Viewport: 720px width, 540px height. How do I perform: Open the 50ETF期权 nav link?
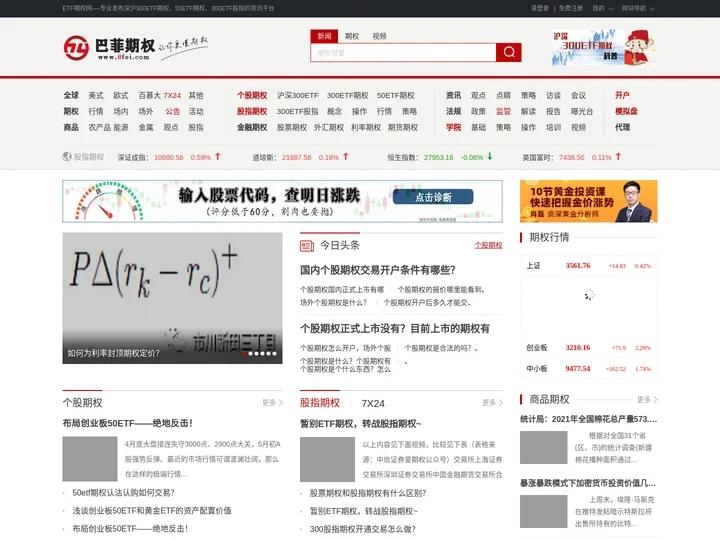pyautogui.click(x=396, y=96)
